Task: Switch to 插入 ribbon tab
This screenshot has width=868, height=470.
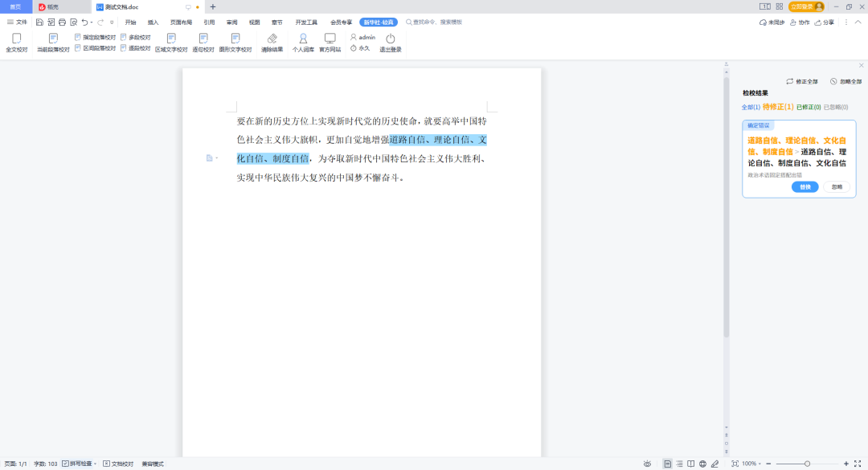Action: click(154, 22)
